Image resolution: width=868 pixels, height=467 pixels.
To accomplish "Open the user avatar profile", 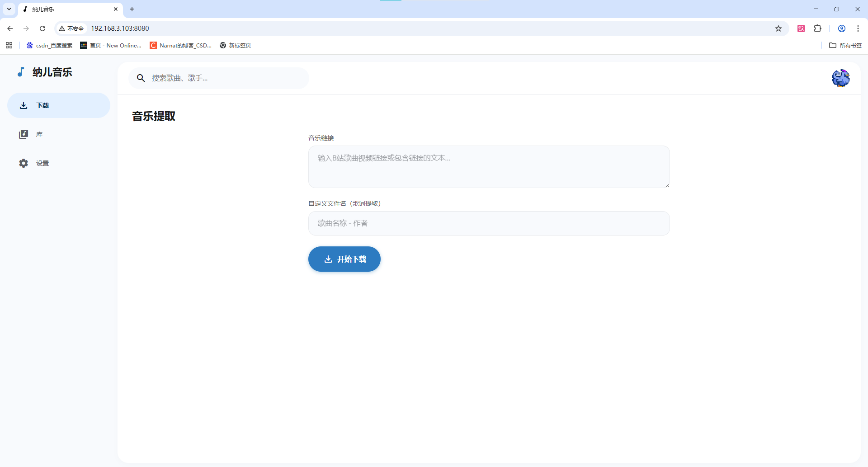I will (x=841, y=78).
